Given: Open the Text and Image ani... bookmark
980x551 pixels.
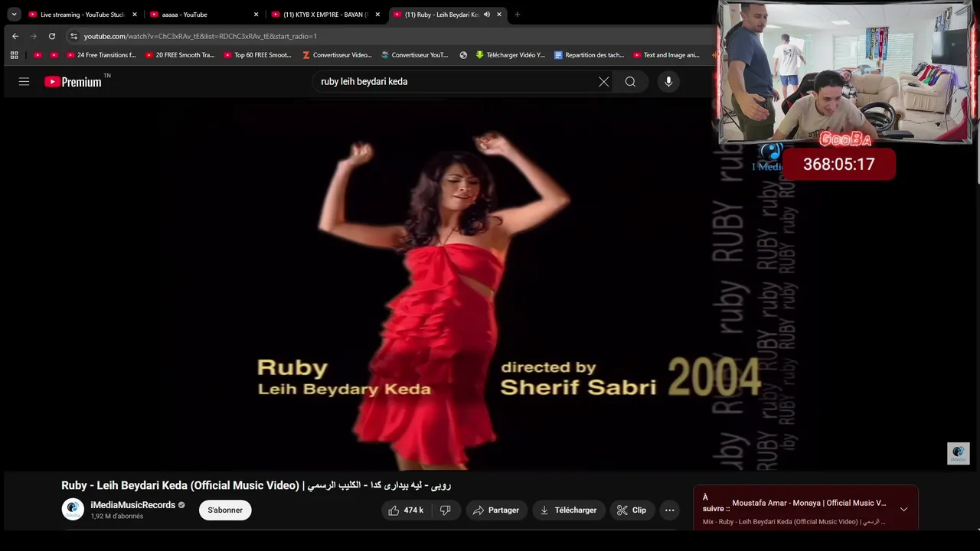Looking at the screenshot, I should pos(667,55).
